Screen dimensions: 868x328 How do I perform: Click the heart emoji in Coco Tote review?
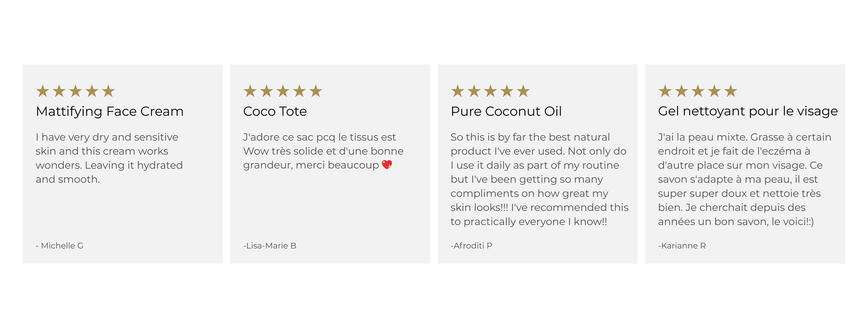point(387,165)
